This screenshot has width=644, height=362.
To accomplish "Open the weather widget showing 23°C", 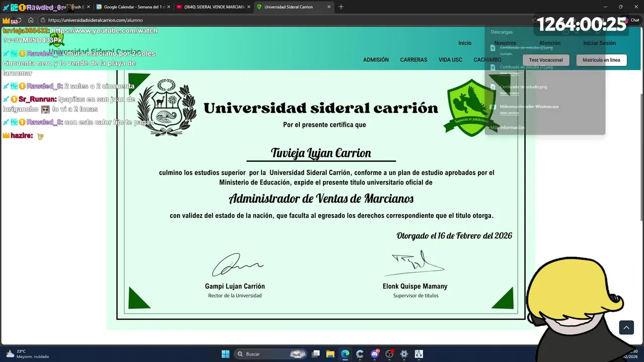I will 28,354.
